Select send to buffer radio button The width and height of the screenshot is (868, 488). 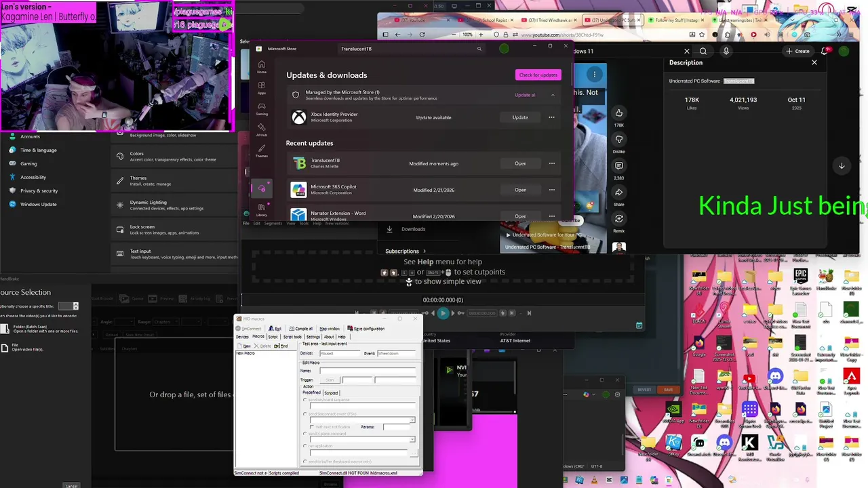[x=304, y=462]
